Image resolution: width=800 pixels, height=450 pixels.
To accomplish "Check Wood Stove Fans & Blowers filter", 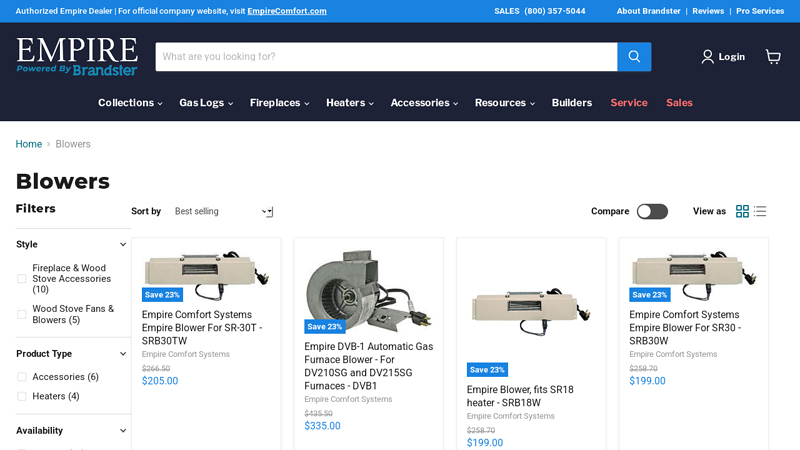I will (x=21, y=314).
